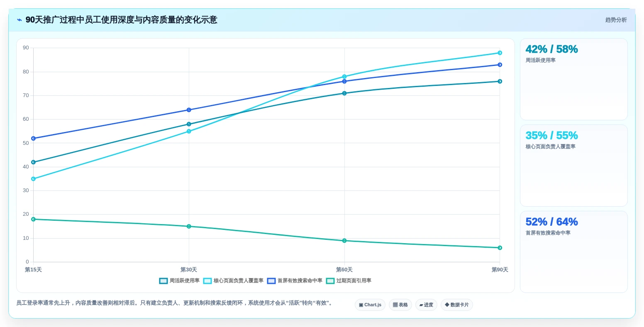Click the 首屏有效搜索命中率 legend label
The width and height of the screenshot is (644, 327).
[300, 281]
